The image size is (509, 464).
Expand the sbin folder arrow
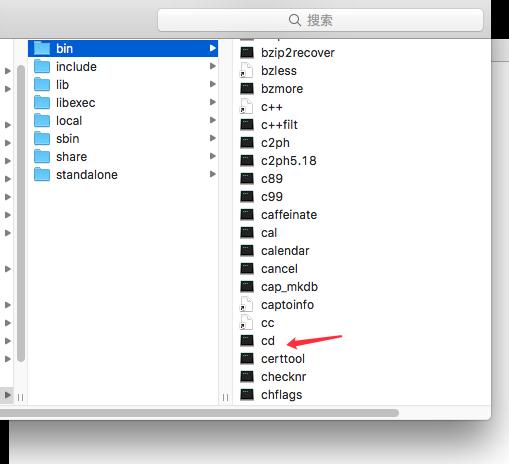[213, 138]
